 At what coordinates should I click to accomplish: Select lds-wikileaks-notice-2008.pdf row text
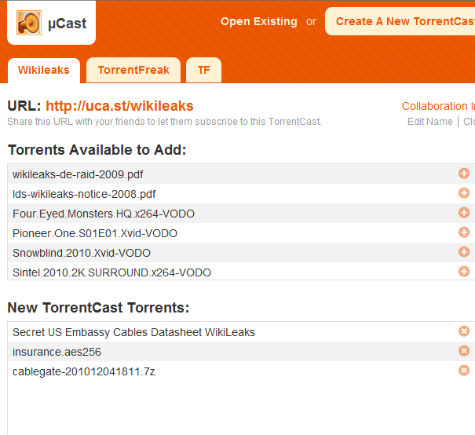click(x=84, y=194)
